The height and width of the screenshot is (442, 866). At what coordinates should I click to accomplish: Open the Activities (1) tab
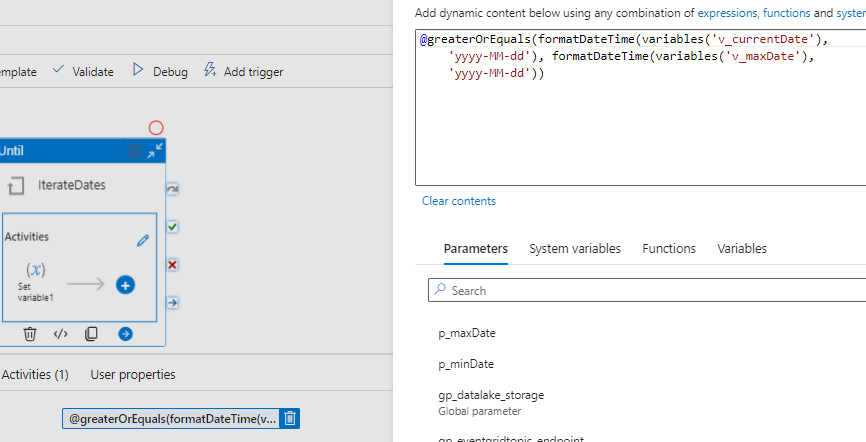tap(35, 375)
